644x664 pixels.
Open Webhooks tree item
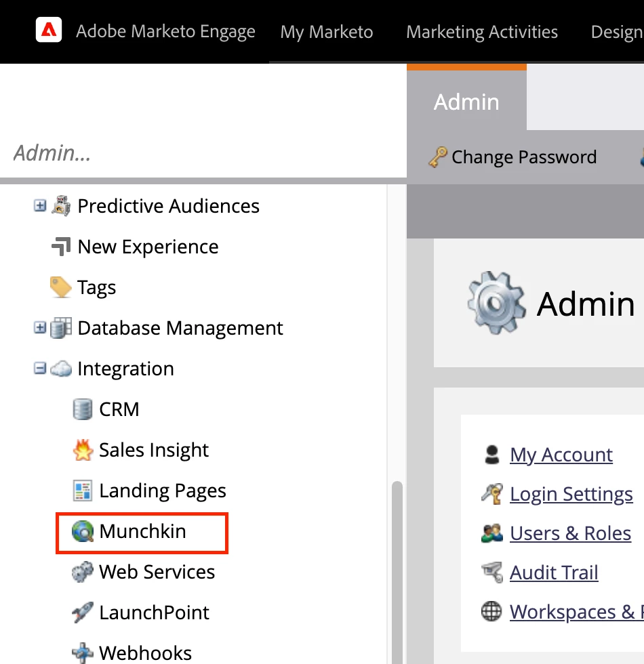point(145,653)
